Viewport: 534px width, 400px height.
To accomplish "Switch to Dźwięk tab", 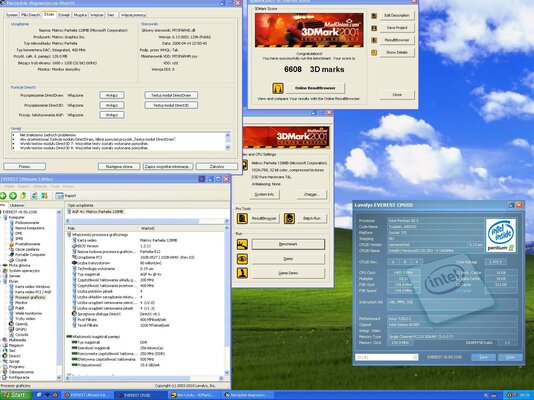I will tap(64, 15).
